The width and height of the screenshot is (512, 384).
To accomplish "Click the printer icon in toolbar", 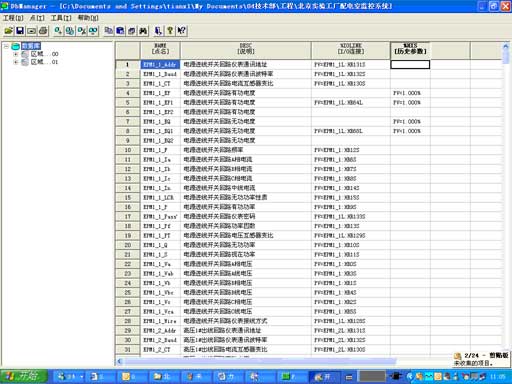I will (x=43, y=31).
